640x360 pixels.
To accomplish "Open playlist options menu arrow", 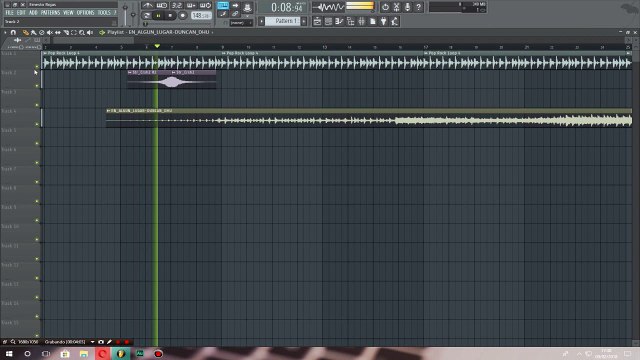I will point(5,32).
